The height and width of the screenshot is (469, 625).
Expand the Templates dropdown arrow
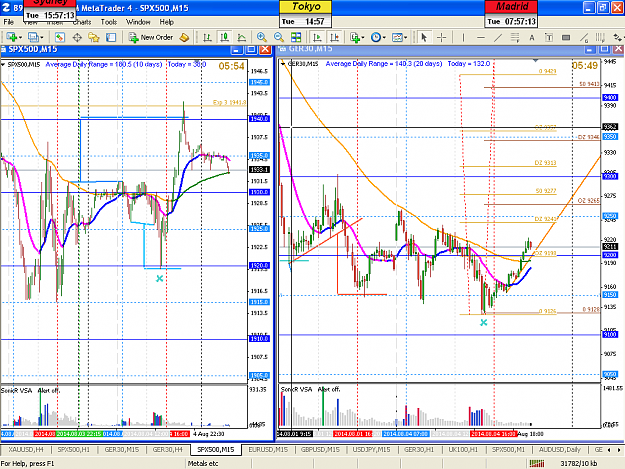pos(405,38)
